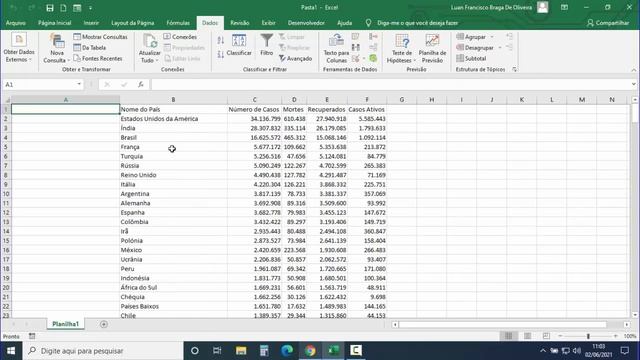This screenshot has width=640, height=360.
Task: Click the Desagrupar button
Action: pos(475,48)
